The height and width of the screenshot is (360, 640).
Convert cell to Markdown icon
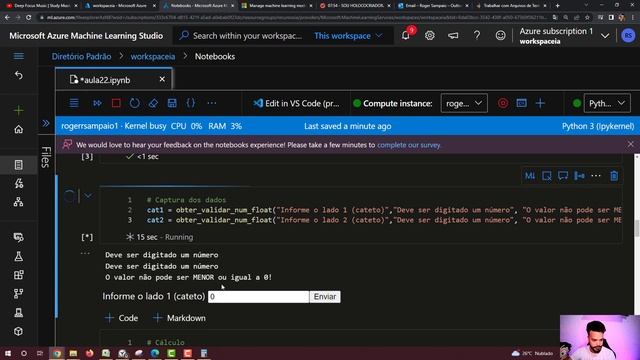[x=530, y=176]
